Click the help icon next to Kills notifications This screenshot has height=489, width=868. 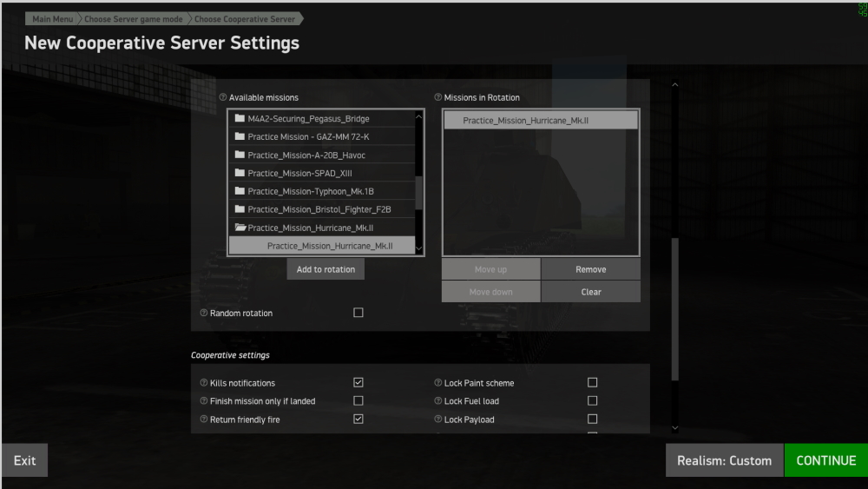204,383
